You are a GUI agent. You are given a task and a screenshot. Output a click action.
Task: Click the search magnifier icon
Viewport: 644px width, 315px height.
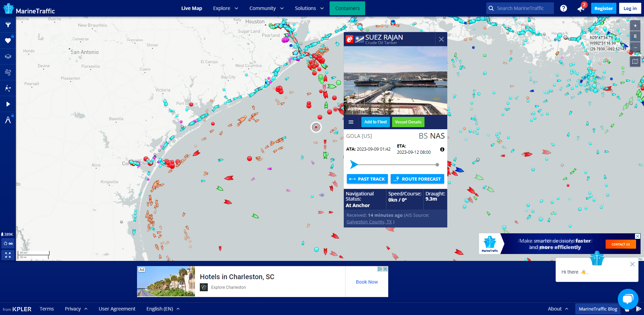point(491,8)
